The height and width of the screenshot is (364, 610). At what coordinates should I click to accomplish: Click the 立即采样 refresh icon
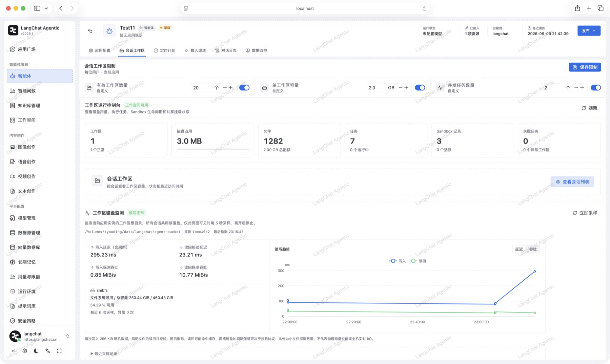[x=575, y=213]
